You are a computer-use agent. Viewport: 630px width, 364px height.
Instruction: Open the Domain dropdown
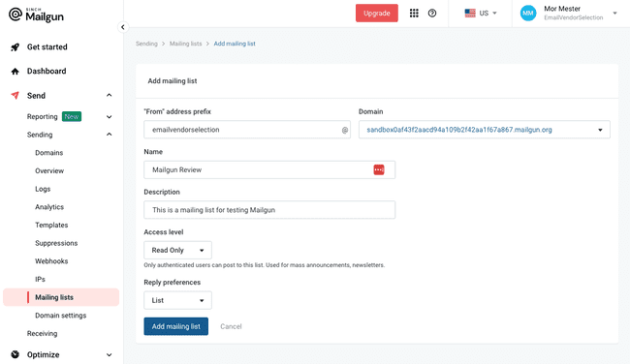tap(485, 130)
